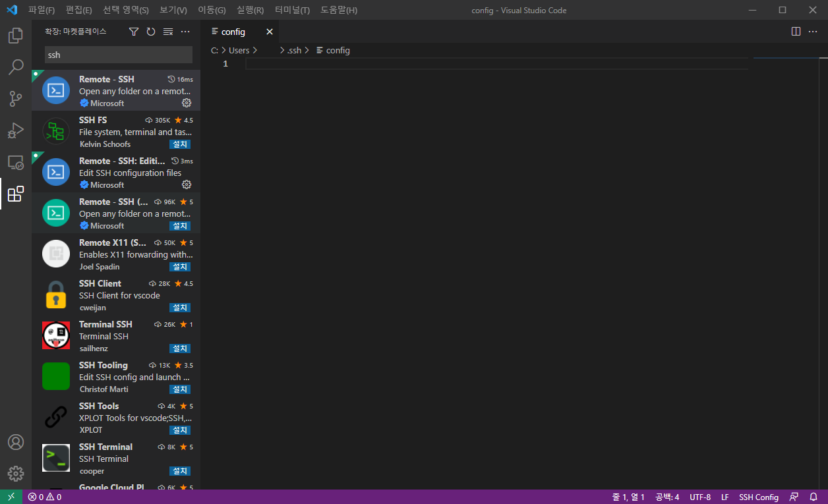Change indentation via 공백: 4
The height and width of the screenshot is (504, 828).
(667, 497)
